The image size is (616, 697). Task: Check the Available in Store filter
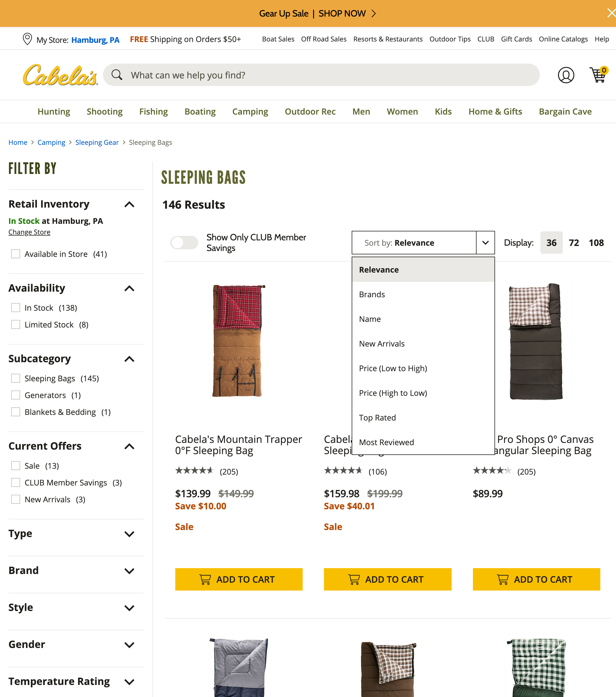15,254
